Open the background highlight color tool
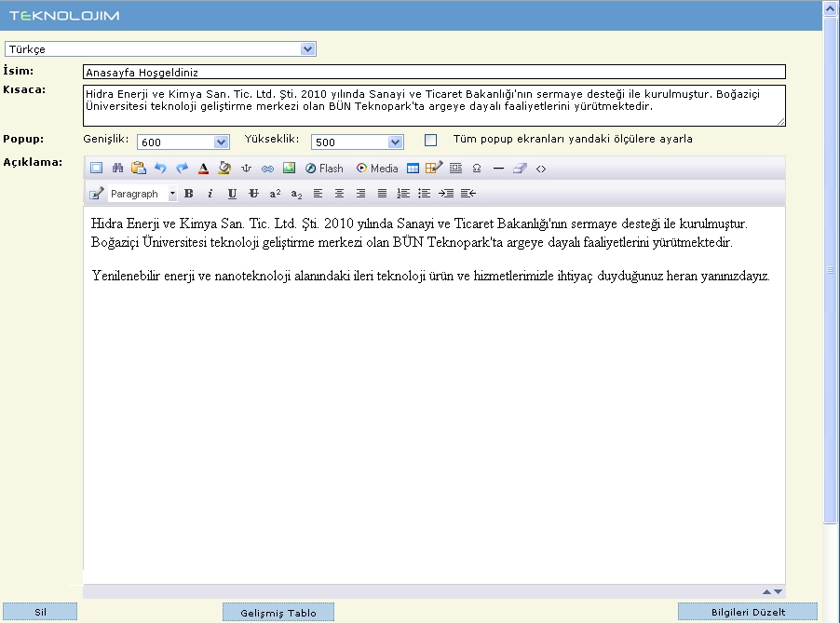This screenshot has width=840, height=623. pos(224,169)
